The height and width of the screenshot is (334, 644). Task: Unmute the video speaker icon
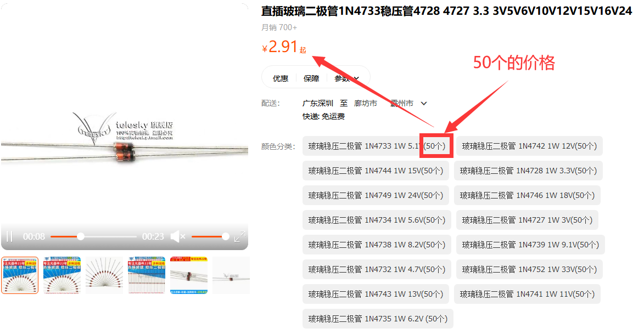click(x=178, y=236)
